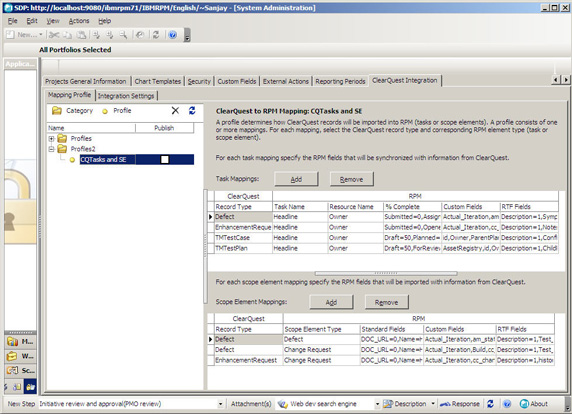Viewport: 572px width, 414px height.
Task: Open the File menu
Action: (12, 21)
